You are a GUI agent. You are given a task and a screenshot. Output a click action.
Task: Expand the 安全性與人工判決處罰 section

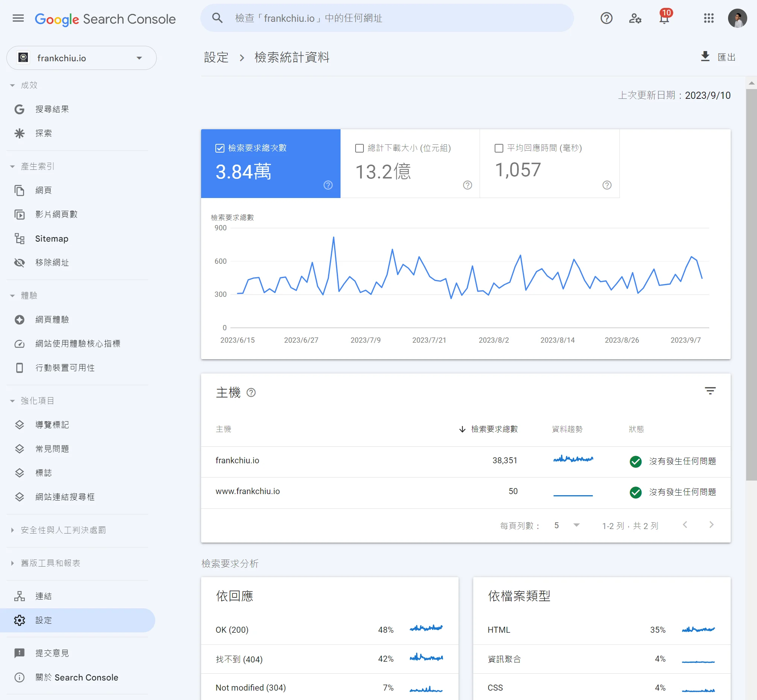[x=63, y=530]
